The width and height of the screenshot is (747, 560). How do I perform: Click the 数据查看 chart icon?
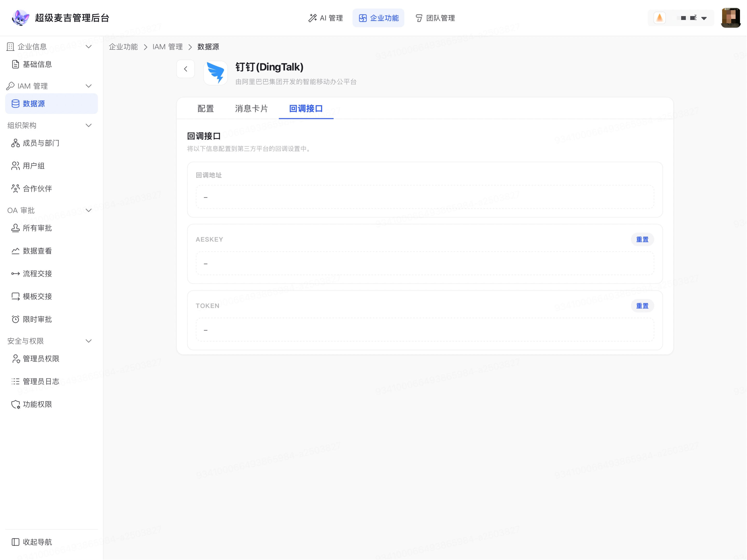click(15, 251)
